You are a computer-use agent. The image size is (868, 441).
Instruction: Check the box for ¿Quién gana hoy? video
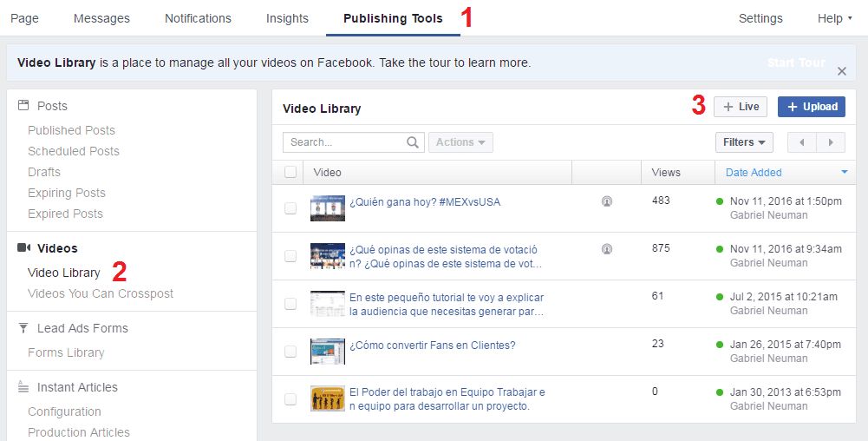290,208
